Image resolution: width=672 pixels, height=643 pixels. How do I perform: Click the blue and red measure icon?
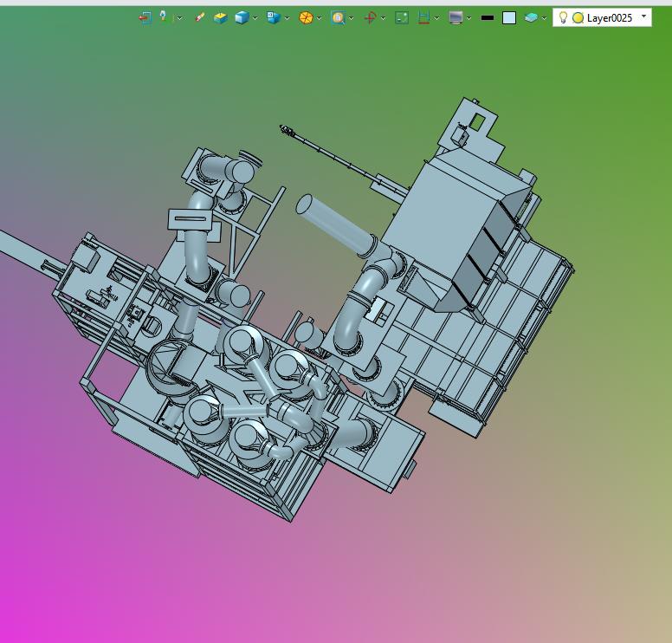423,17
